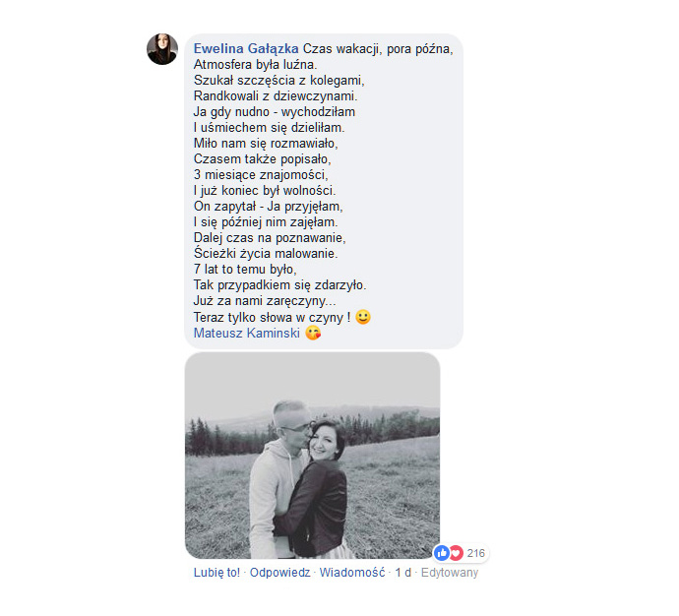Viewport: 679px width, 616px height.
Task: Open the '1 d' comment timestamp
Action: 403,573
